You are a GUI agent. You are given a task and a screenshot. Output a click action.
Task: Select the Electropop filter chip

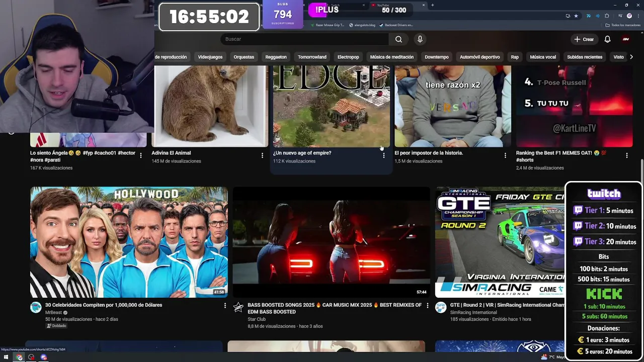[348, 57]
